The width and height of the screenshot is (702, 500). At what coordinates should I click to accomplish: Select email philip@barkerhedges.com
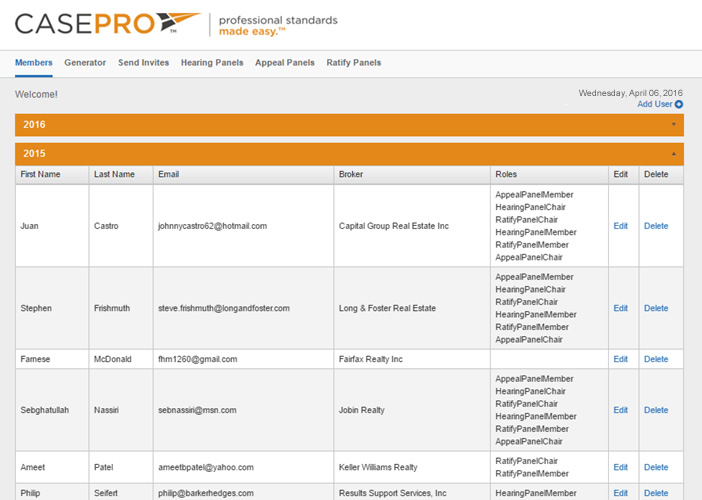205,493
